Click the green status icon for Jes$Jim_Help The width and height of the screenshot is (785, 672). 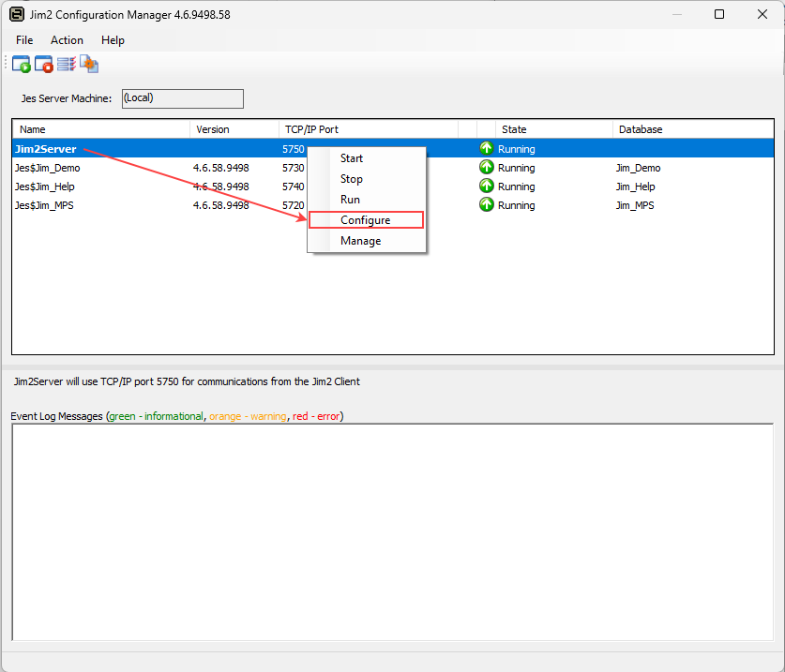pyautogui.click(x=486, y=187)
